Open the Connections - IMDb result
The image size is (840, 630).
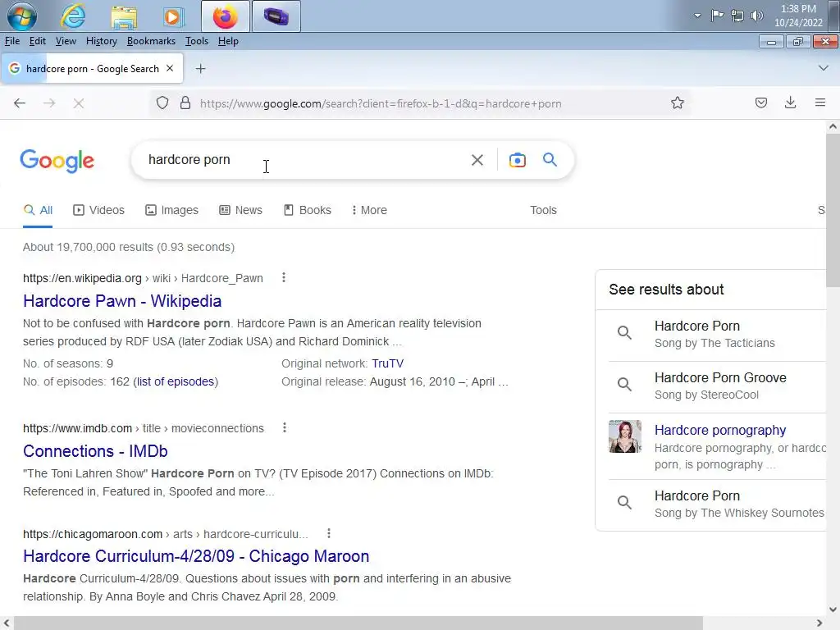tap(95, 450)
